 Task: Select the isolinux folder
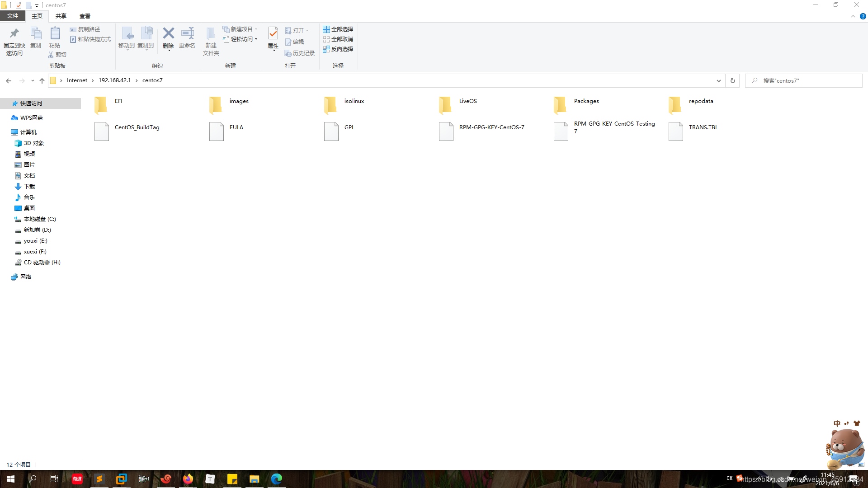(344, 105)
